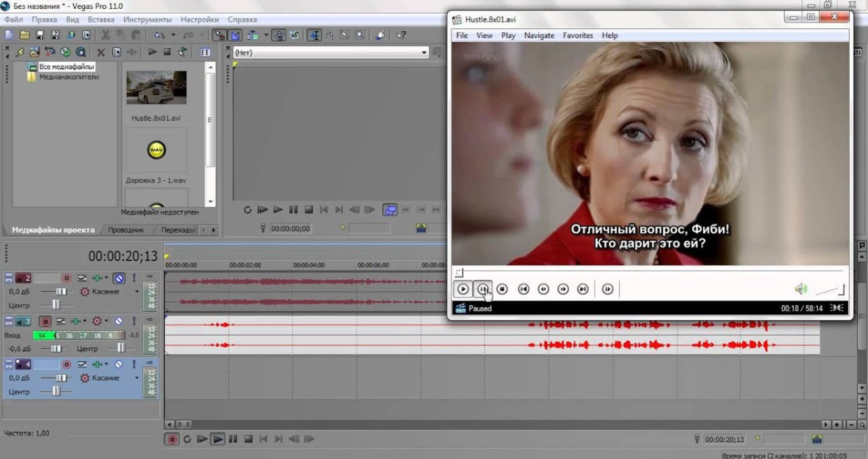
Task: Stop timeline playback in transport bar
Action: 248,439
